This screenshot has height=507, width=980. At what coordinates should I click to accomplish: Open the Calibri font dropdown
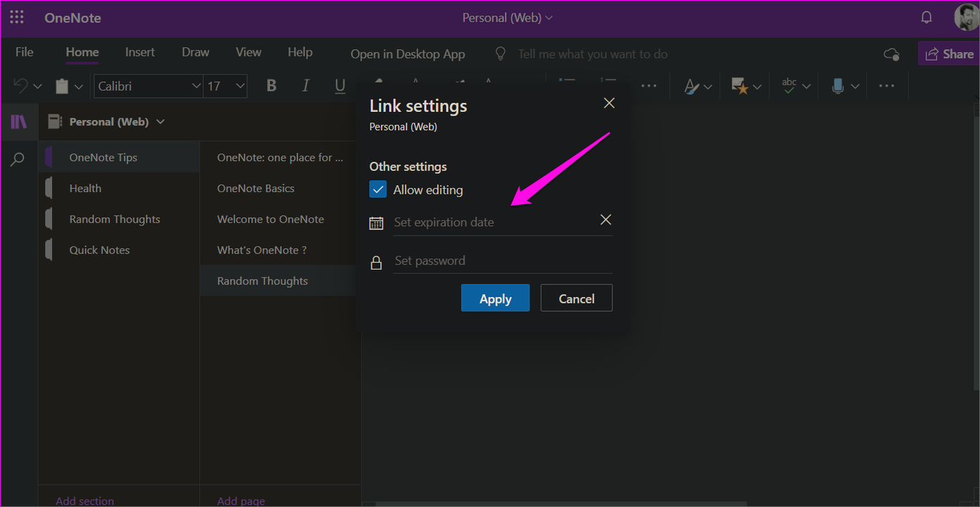148,85
